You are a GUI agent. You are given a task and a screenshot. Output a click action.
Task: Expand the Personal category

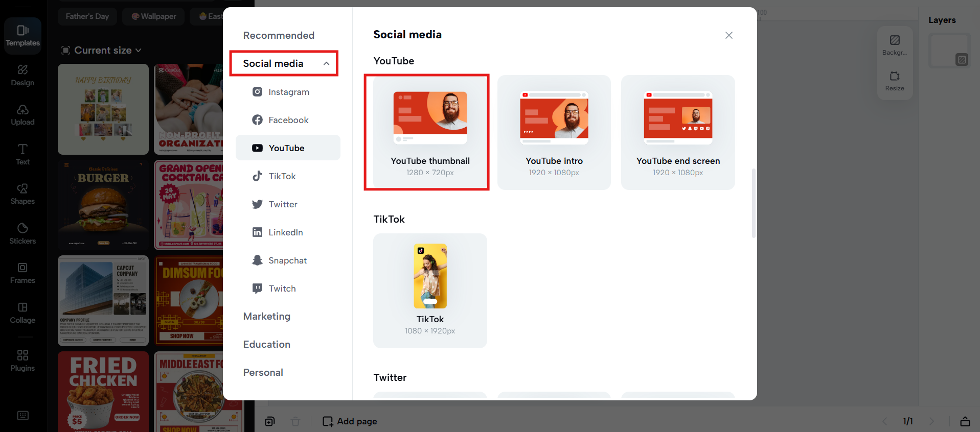tap(263, 372)
